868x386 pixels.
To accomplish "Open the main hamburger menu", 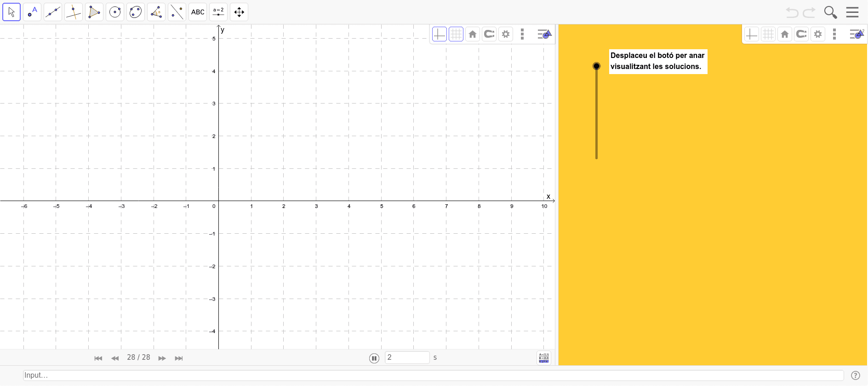I will [852, 12].
